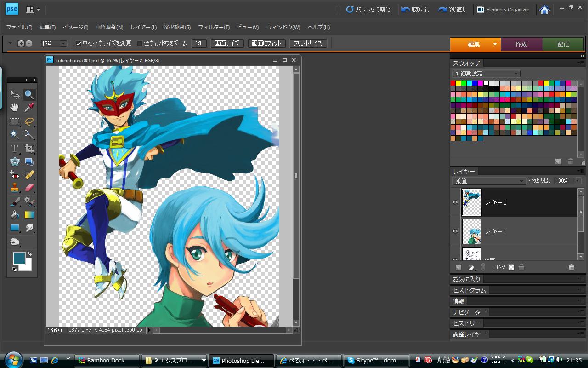This screenshot has height=368, width=588.
Task: Open the 乗算 blend mode dropdown
Action: [x=489, y=181]
